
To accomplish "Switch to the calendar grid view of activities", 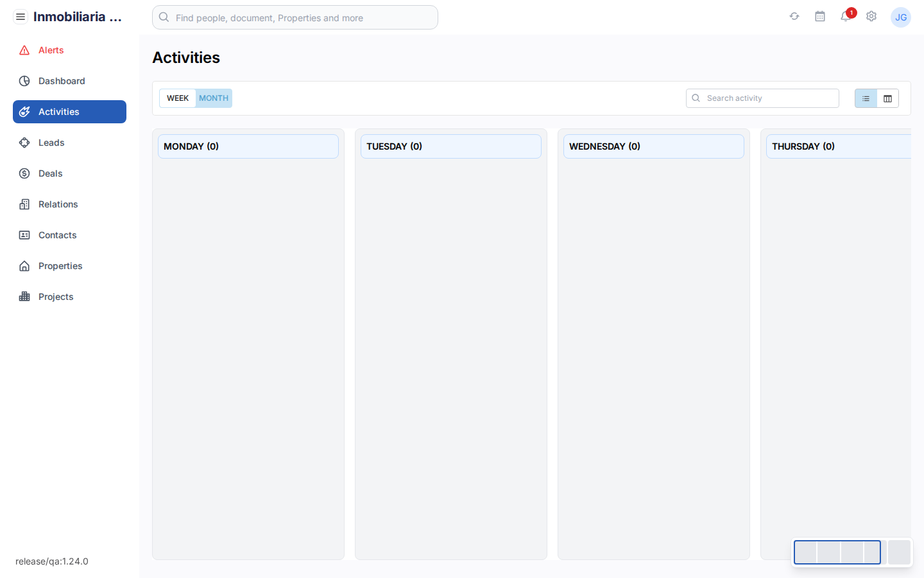I will [x=887, y=98].
